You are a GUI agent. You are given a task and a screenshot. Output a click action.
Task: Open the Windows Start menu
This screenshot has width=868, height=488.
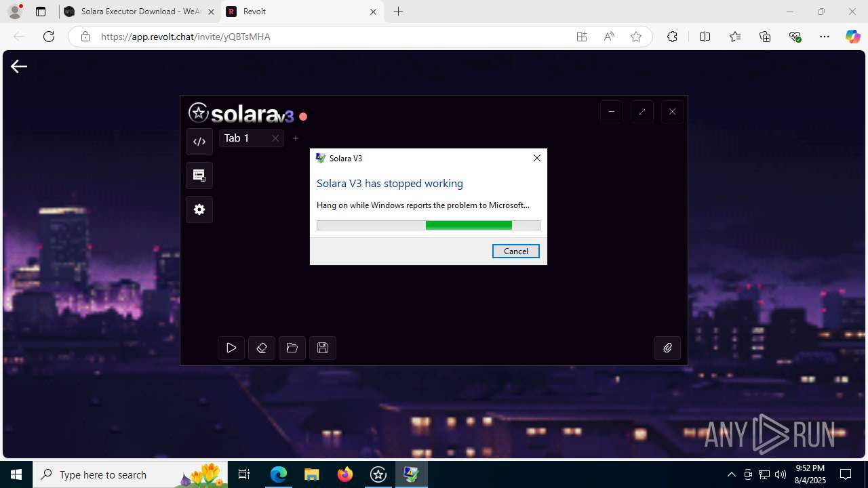pyautogui.click(x=16, y=474)
